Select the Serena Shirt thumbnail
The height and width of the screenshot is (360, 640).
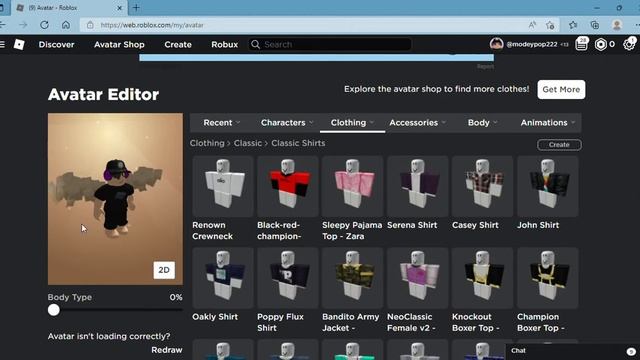[418, 186]
